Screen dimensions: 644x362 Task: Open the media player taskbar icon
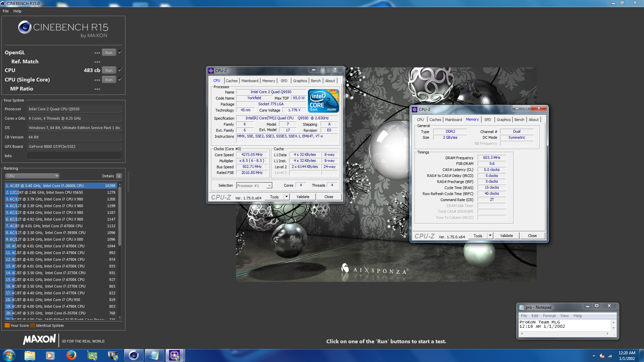[x=50, y=355]
